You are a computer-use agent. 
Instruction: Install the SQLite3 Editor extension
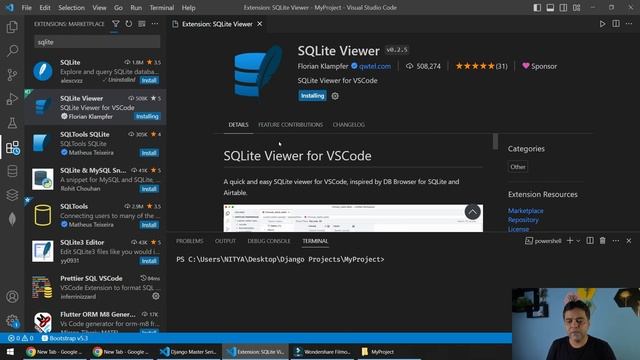[149, 261]
